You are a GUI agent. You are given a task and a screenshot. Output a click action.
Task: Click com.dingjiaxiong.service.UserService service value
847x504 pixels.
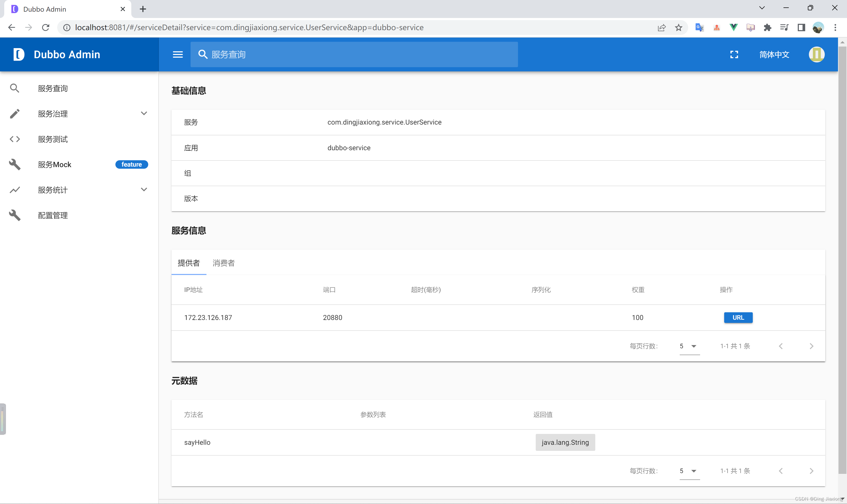pyautogui.click(x=384, y=122)
